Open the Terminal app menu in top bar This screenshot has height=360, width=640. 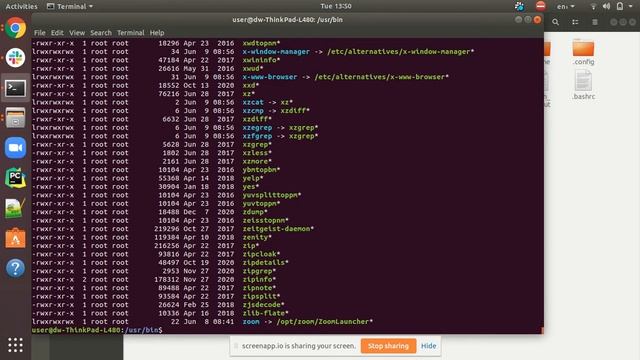pyautogui.click(x=70, y=6)
